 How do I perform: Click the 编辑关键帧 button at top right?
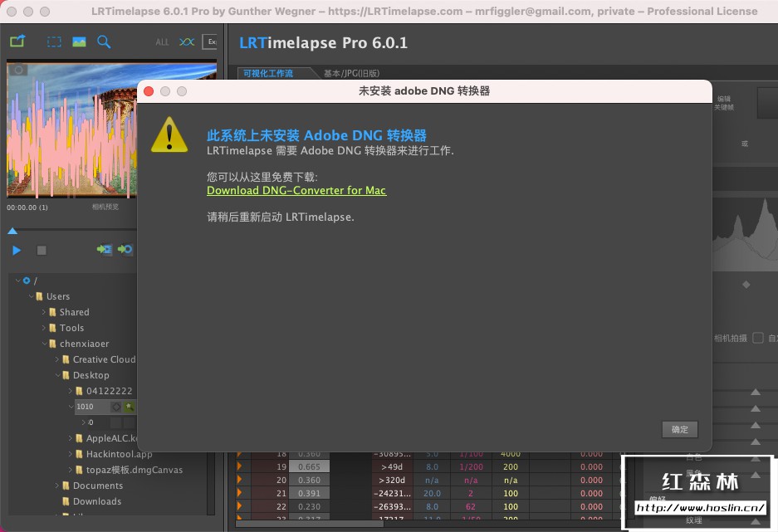[x=724, y=103]
